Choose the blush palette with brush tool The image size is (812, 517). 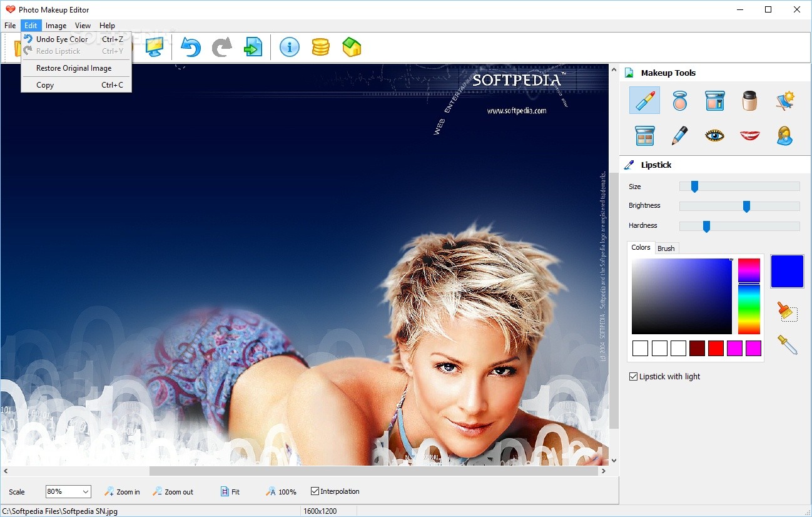[714, 100]
